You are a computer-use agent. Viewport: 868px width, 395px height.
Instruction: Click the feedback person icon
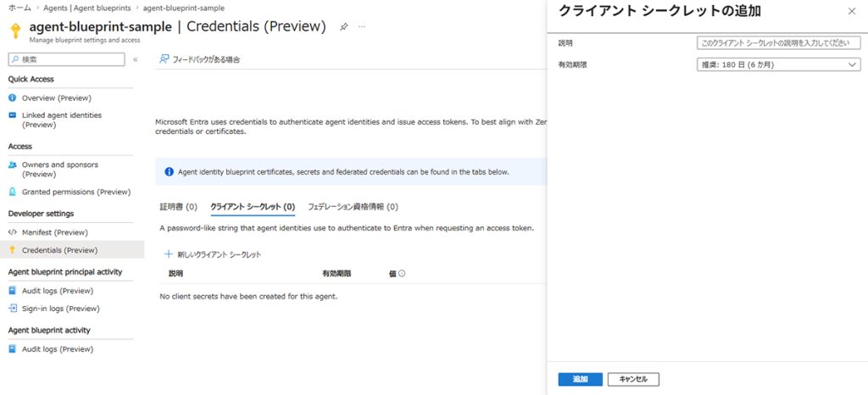(x=164, y=59)
